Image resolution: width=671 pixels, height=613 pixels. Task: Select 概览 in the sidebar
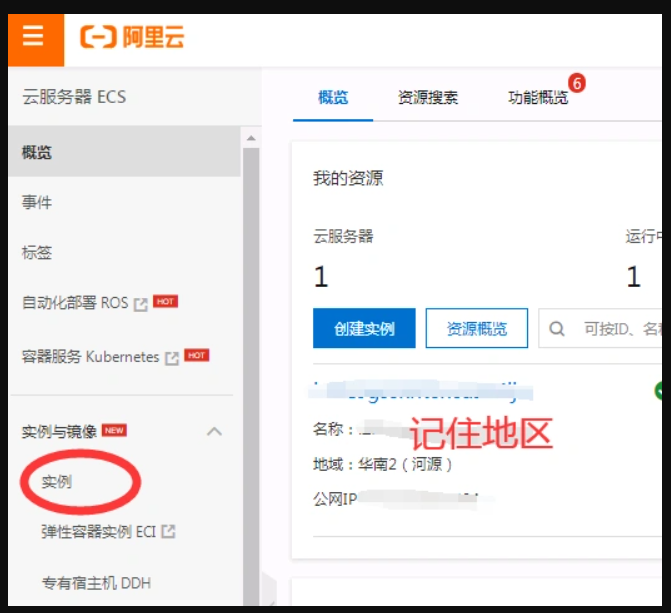pos(125,152)
